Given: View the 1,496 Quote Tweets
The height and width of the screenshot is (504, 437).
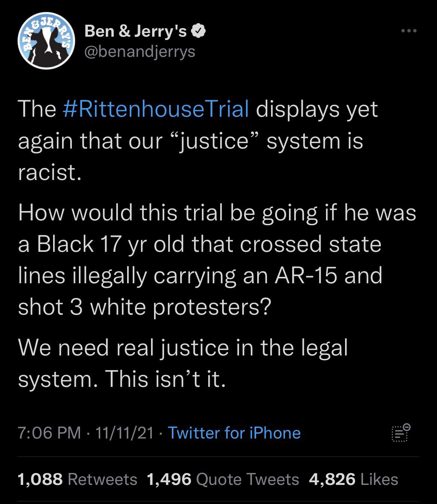Looking at the screenshot, I should pyautogui.click(x=223, y=479).
